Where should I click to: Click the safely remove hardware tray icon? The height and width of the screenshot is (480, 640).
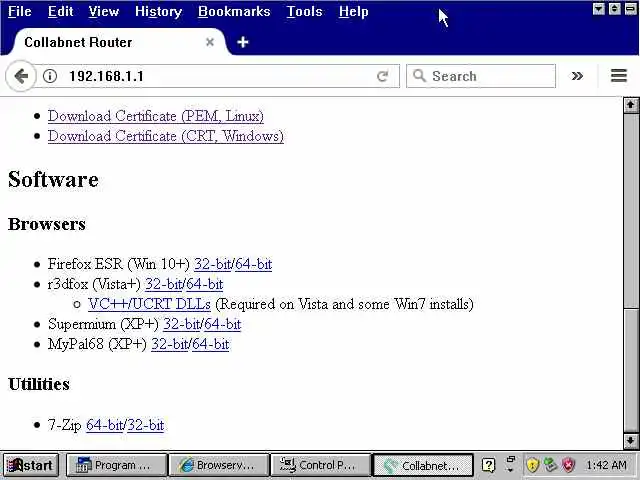pyautogui.click(x=550, y=465)
